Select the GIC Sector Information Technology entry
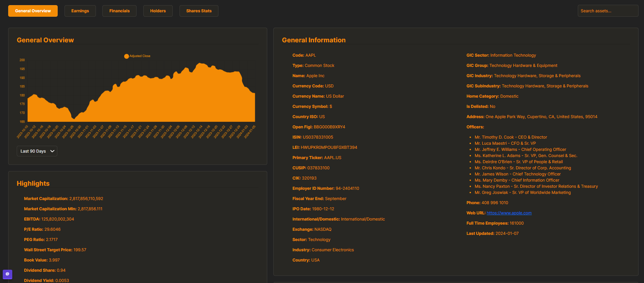This screenshot has height=283, width=644. click(501, 55)
